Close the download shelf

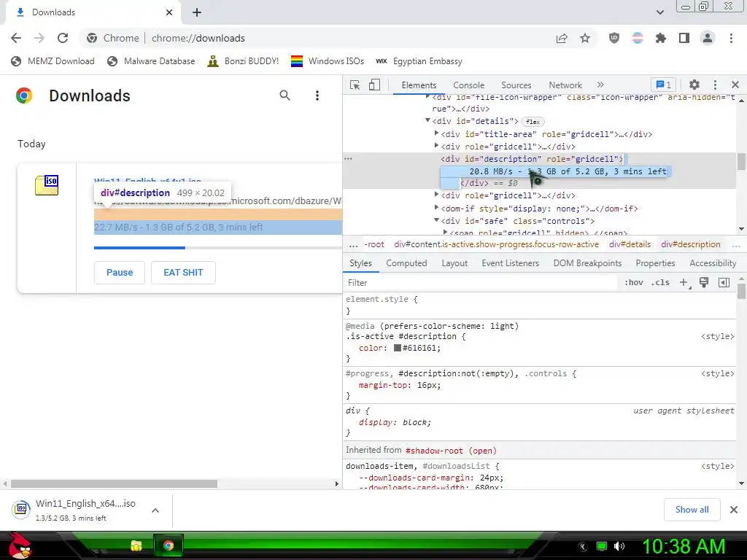point(734,510)
